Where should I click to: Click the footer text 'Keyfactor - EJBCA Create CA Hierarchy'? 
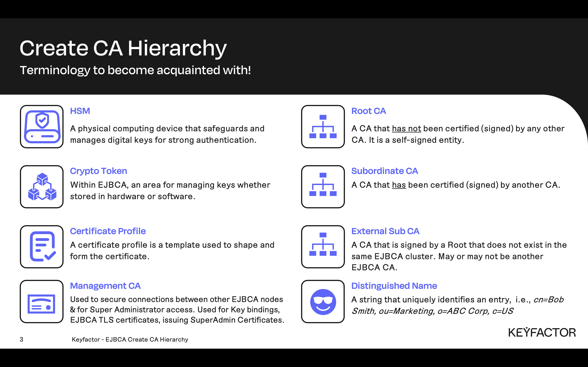(x=130, y=339)
